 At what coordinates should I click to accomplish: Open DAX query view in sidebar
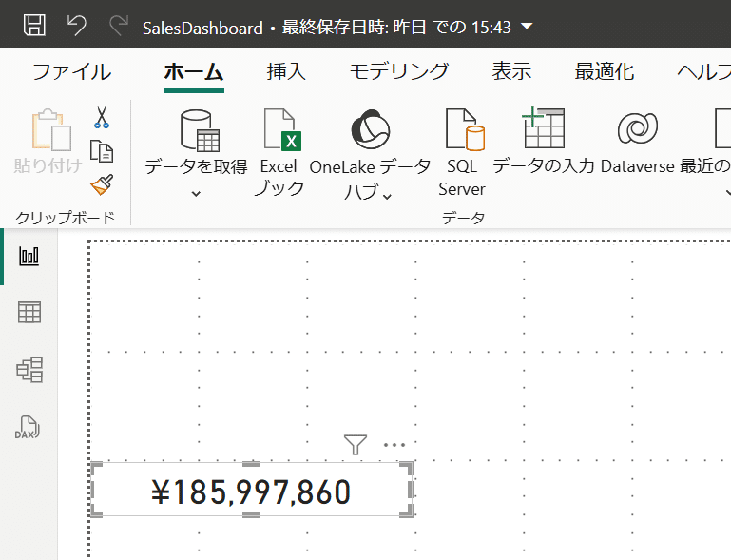point(28,428)
